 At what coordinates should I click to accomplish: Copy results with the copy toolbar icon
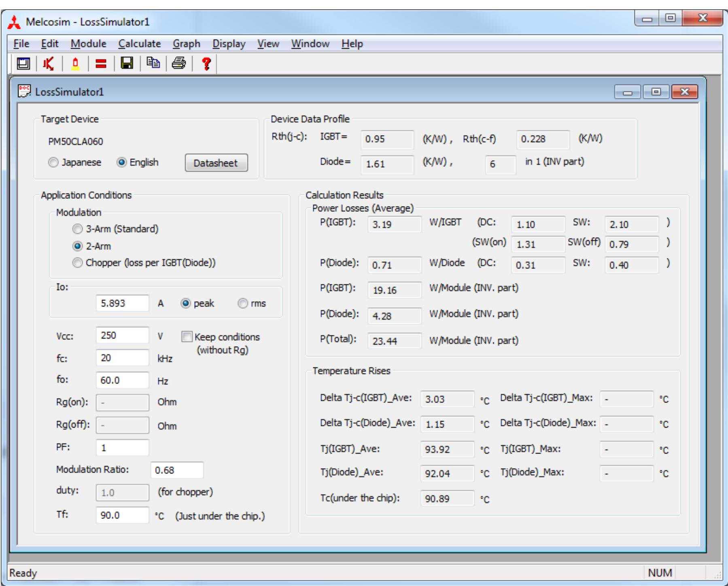[x=153, y=63]
